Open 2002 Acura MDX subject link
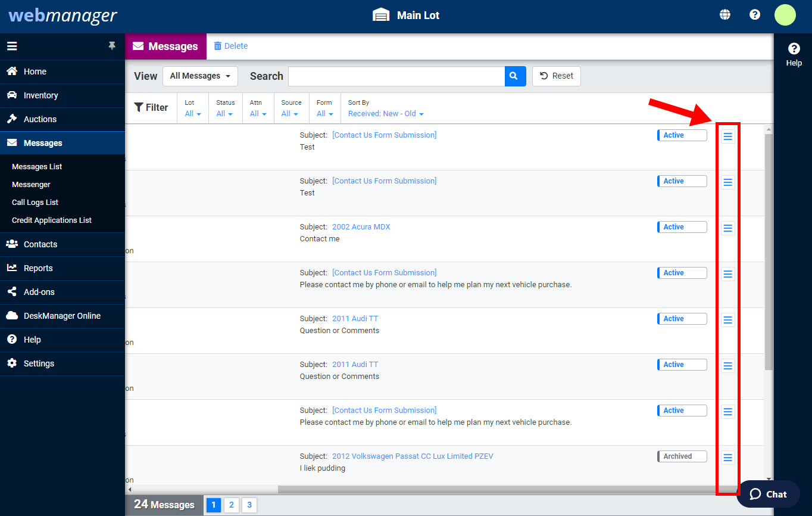 pos(361,227)
